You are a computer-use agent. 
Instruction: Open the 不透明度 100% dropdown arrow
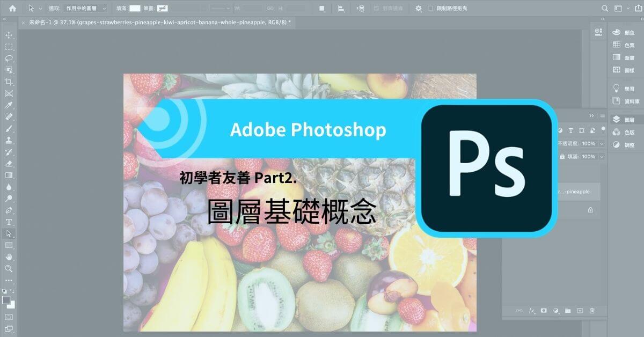601,144
